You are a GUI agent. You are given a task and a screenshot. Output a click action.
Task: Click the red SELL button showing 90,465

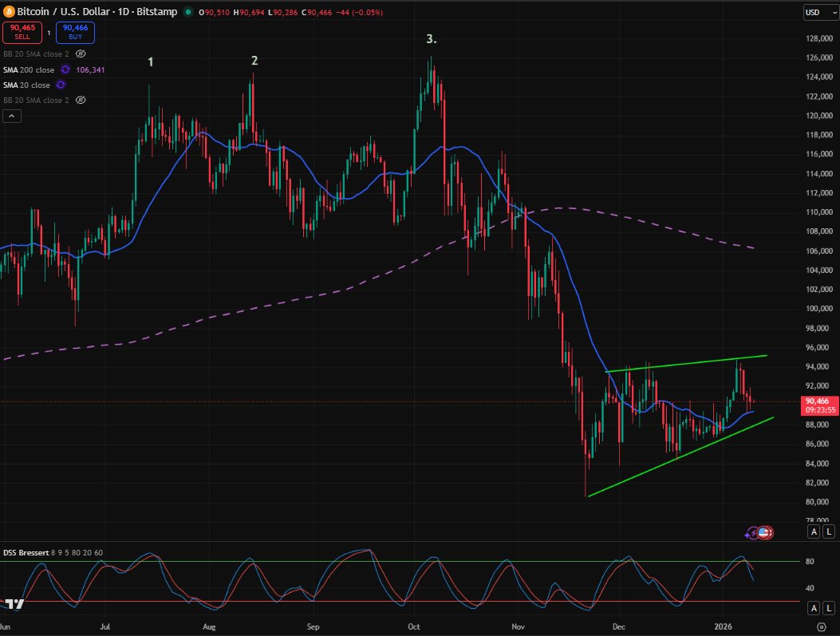tap(22, 33)
